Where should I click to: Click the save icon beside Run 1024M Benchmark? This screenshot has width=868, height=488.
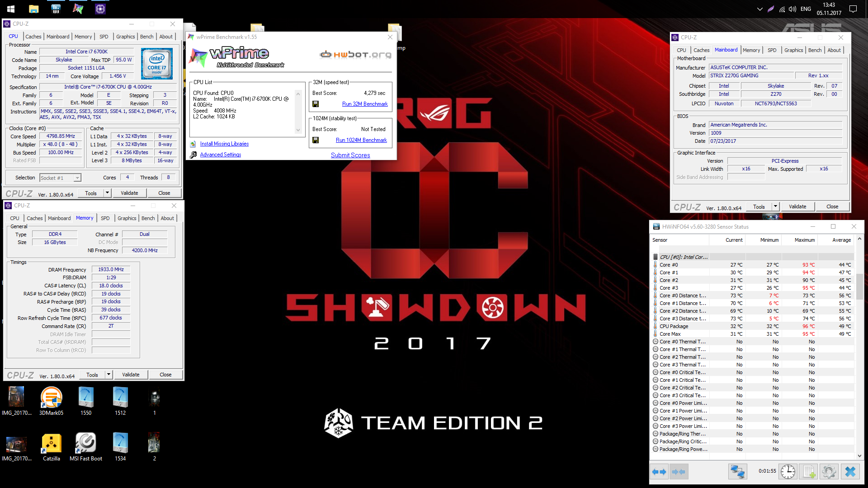tap(316, 140)
